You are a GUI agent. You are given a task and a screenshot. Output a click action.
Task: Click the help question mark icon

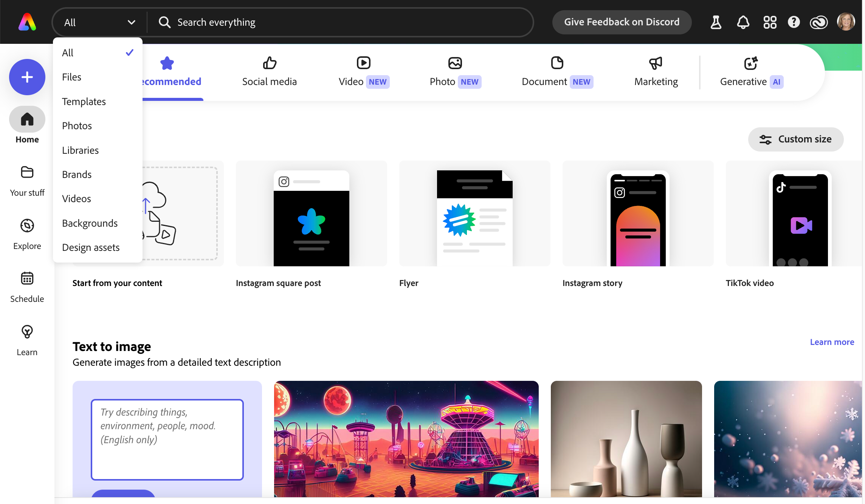[794, 22]
